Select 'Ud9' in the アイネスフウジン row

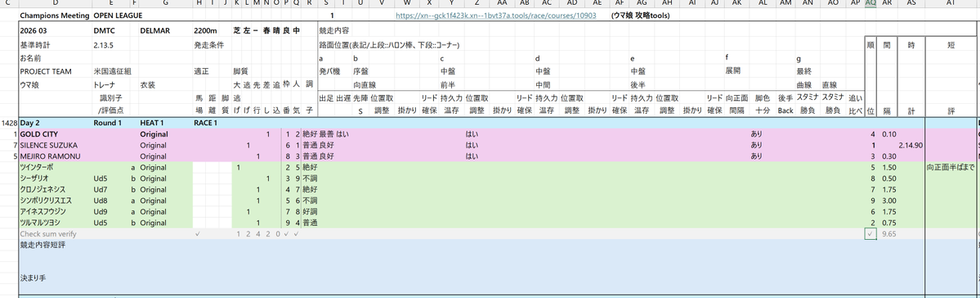click(x=101, y=211)
